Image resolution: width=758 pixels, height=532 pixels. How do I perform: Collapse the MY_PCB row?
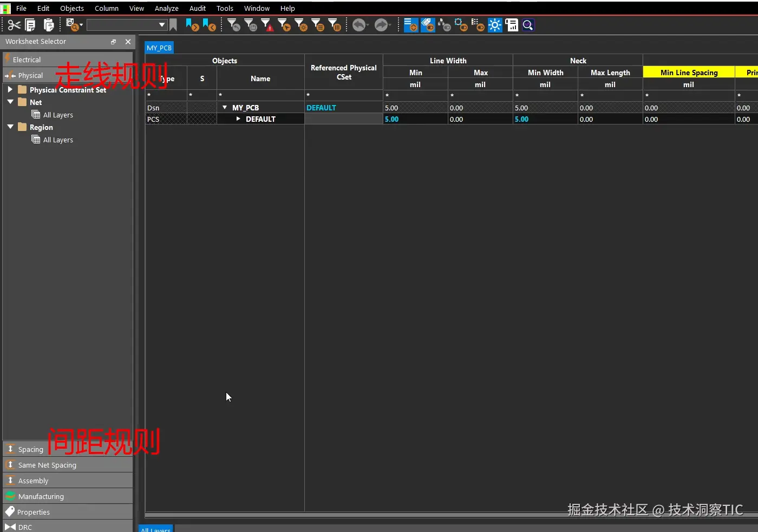tap(225, 107)
